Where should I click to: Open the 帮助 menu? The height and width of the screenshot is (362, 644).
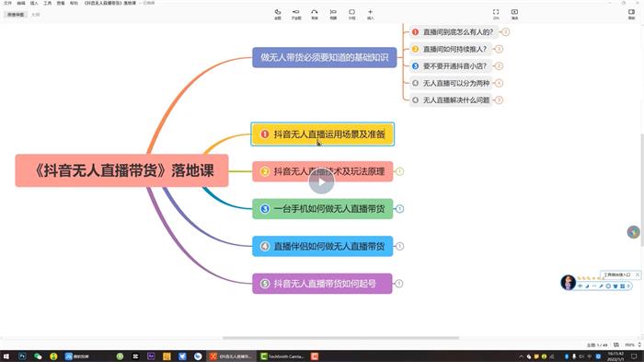point(74,3)
